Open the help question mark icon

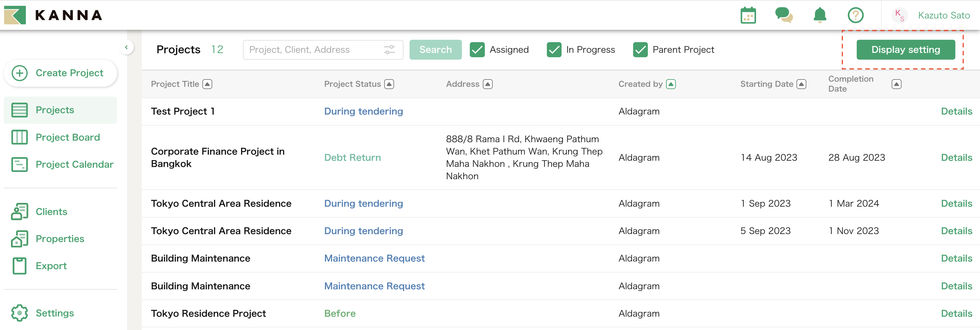coord(855,16)
